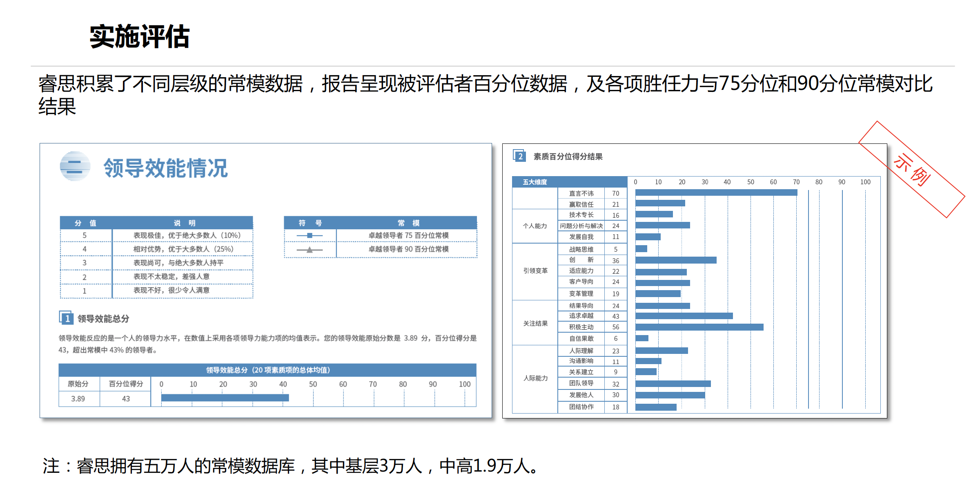This screenshot has height=501, width=980.
Task: Click the 赢取信任 row label
Action: pyautogui.click(x=581, y=204)
